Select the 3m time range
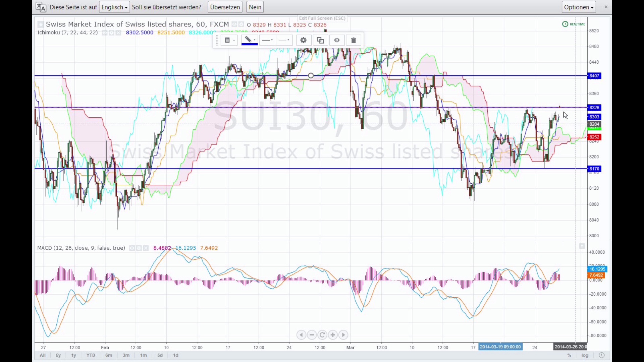 (126, 355)
